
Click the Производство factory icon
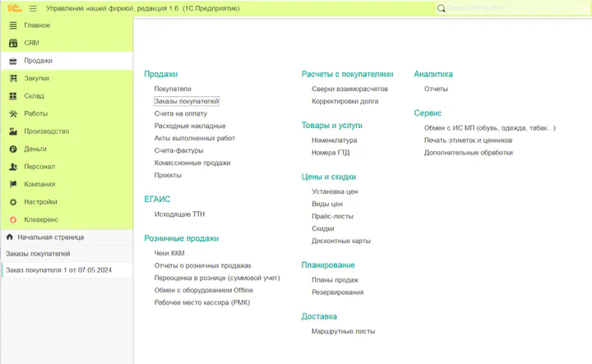coord(12,131)
